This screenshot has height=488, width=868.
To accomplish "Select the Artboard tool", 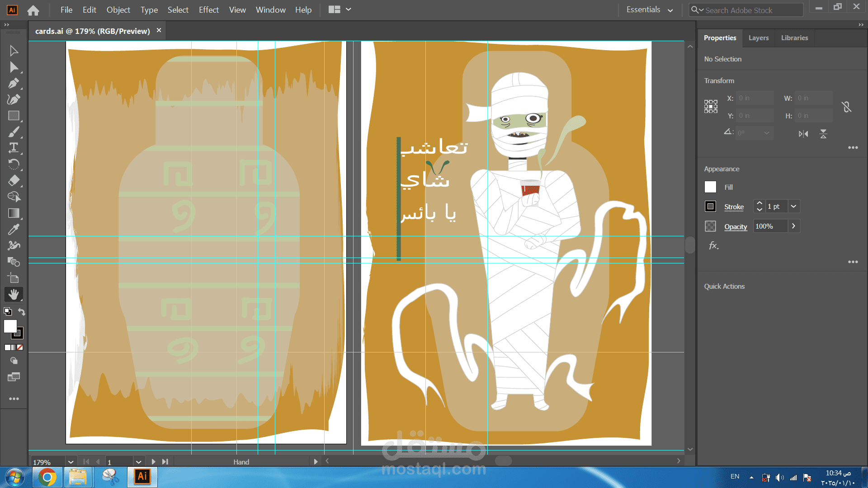I will click(x=14, y=278).
